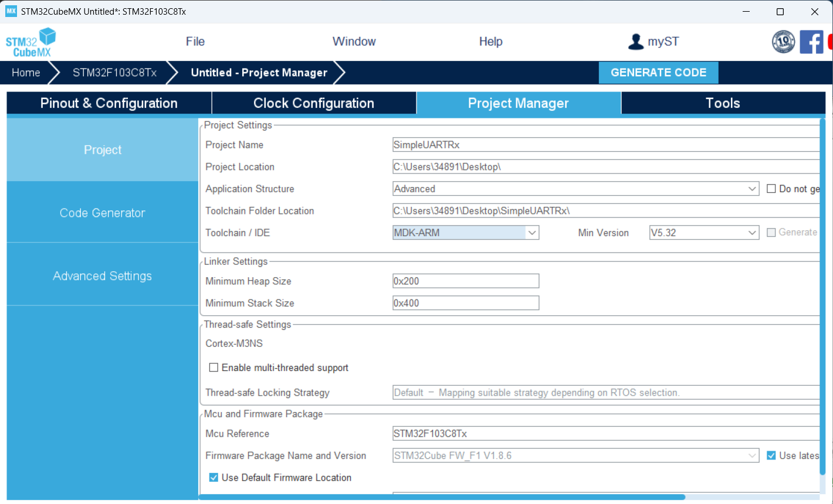Edit the Minimum Heap Size field
Screen dimensions: 833x504
(466, 281)
